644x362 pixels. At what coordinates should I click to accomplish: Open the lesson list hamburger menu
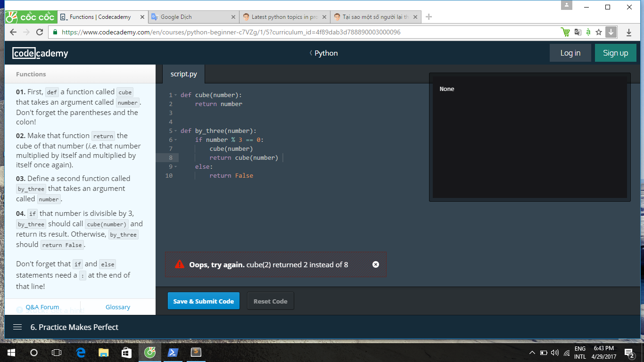(17, 327)
